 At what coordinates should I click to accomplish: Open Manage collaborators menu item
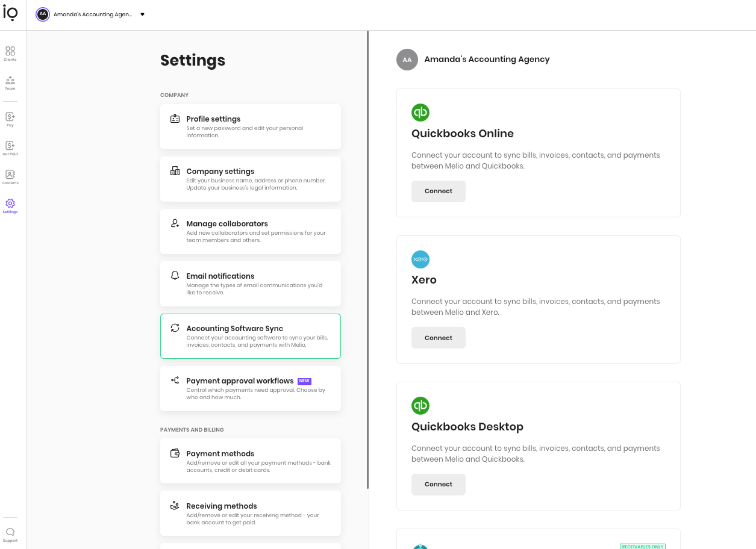coord(251,231)
